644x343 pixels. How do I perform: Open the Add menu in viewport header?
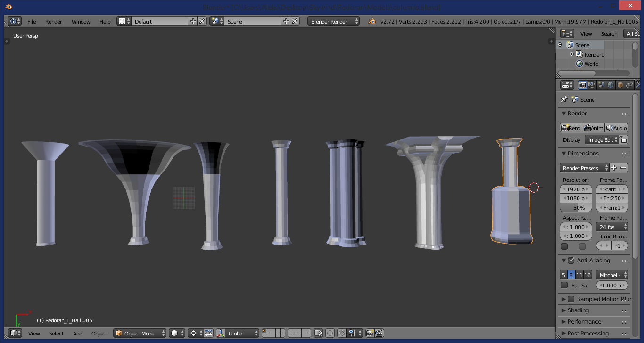point(78,333)
